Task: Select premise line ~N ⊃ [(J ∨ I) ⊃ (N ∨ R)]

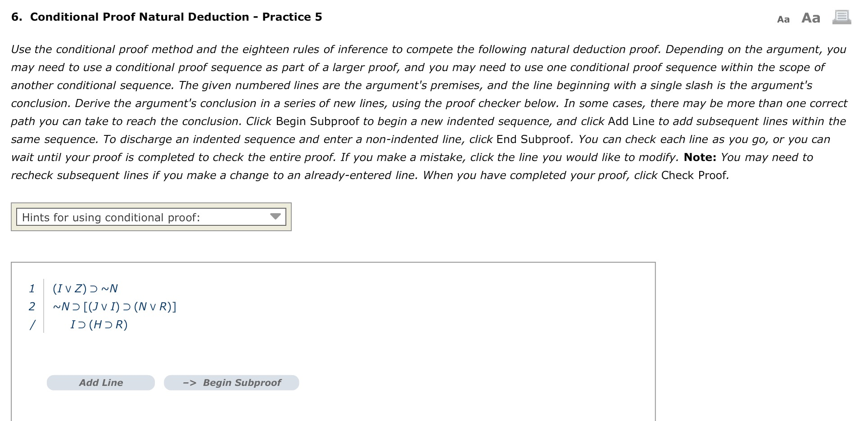Action: pos(114,306)
